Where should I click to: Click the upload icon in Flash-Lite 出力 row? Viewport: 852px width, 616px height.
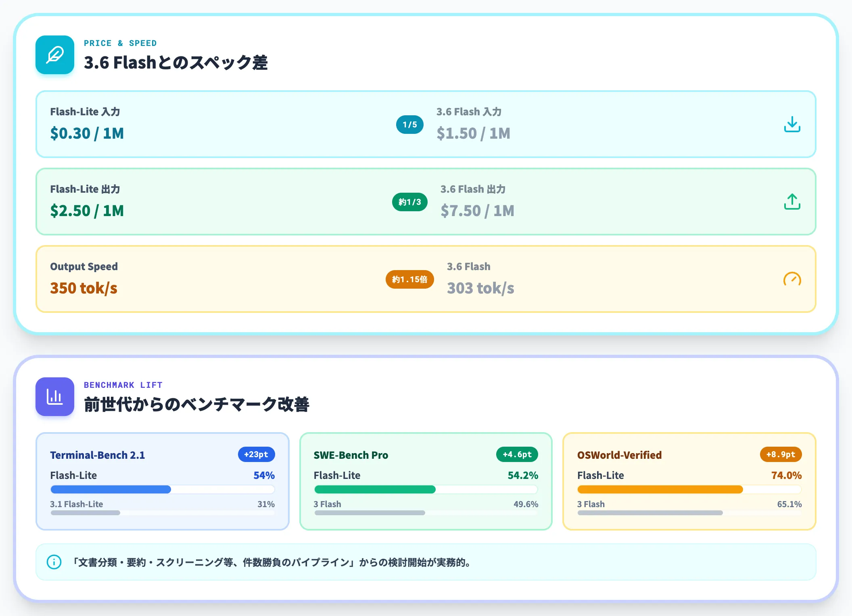(792, 202)
